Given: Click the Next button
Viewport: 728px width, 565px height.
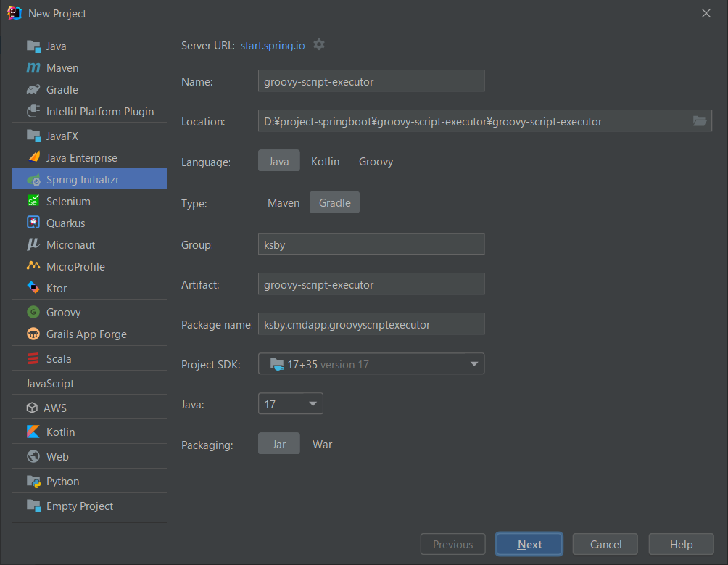Looking at the screenshot, I should (529, 544).
